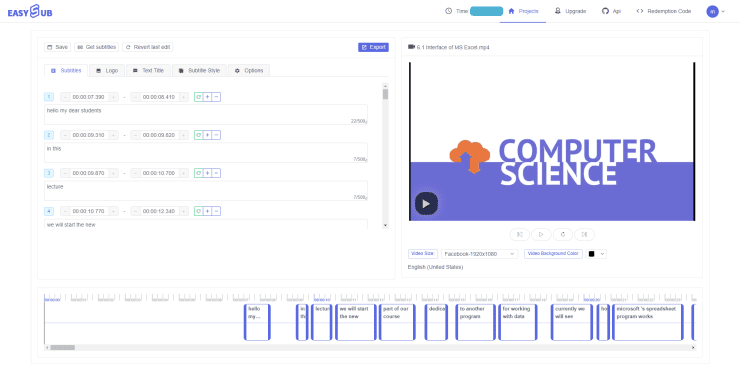
Task: Refresh subtitle line 3 using green icon
Action: coord(199,174)
